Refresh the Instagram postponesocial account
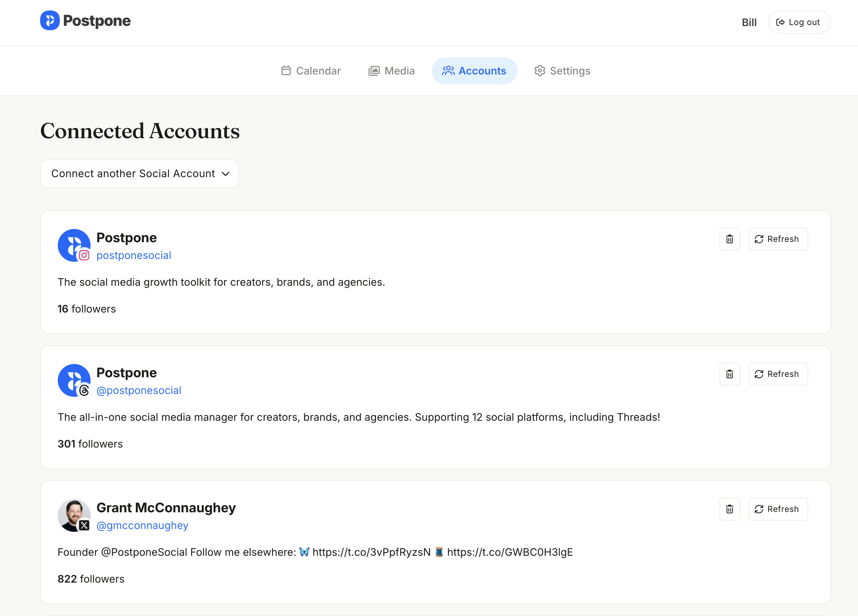The image size is (858, 616). click(778, 239)
